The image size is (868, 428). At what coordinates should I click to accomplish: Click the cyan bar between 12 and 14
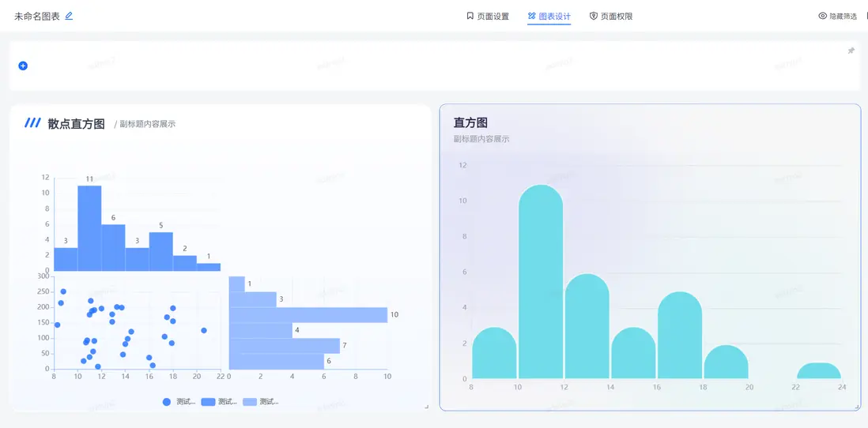(x=587, y=326)
